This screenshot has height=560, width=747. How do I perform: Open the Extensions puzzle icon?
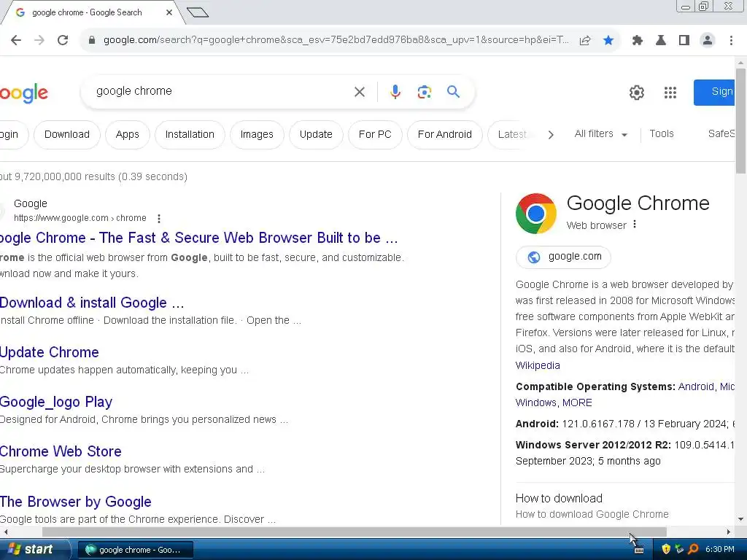[638, 40]
